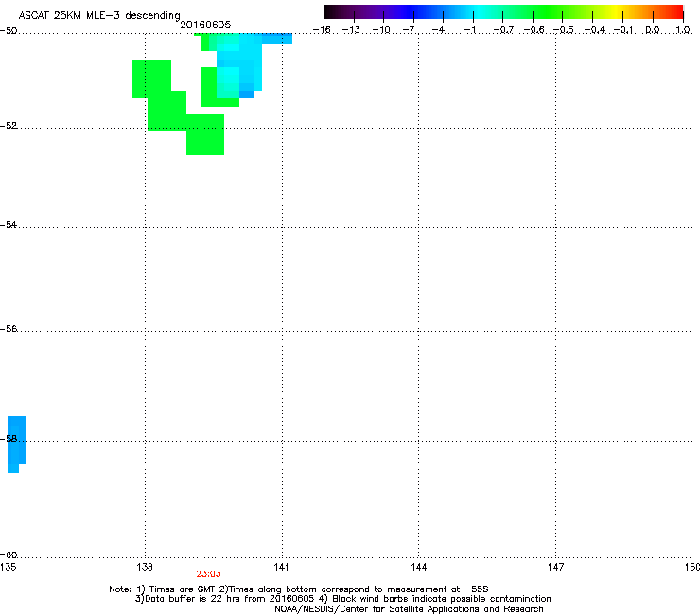Click longitude axis label 138

[x=145, y=567]
